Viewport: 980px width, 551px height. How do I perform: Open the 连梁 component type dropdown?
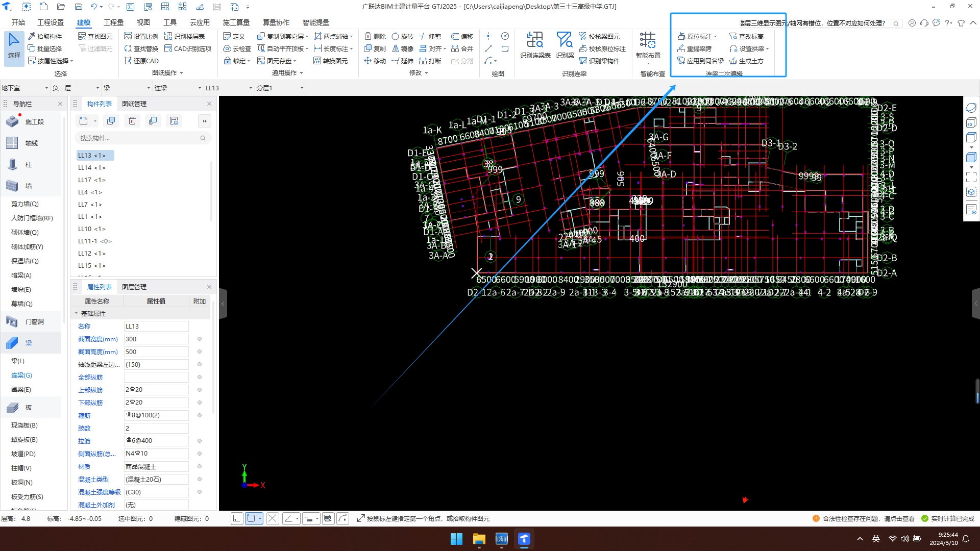point(178,88)
